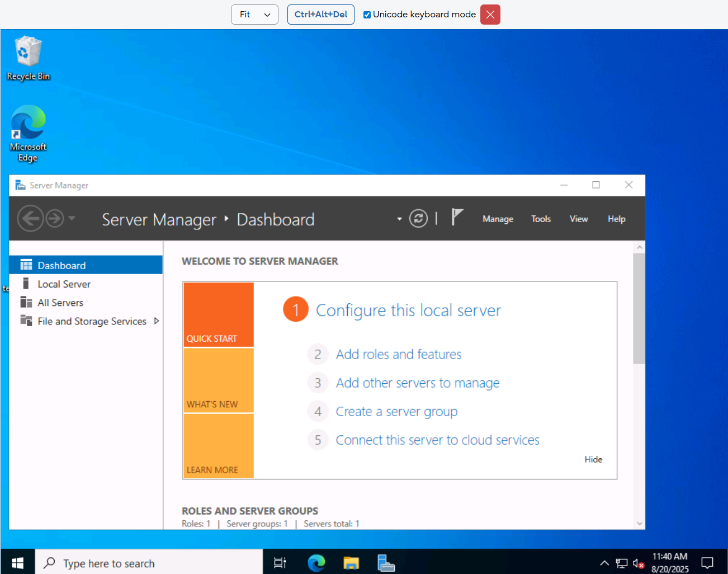Disable Unicode keyboard mode
The width and height of the screenshot is (728, 574).
click(367, 14)
